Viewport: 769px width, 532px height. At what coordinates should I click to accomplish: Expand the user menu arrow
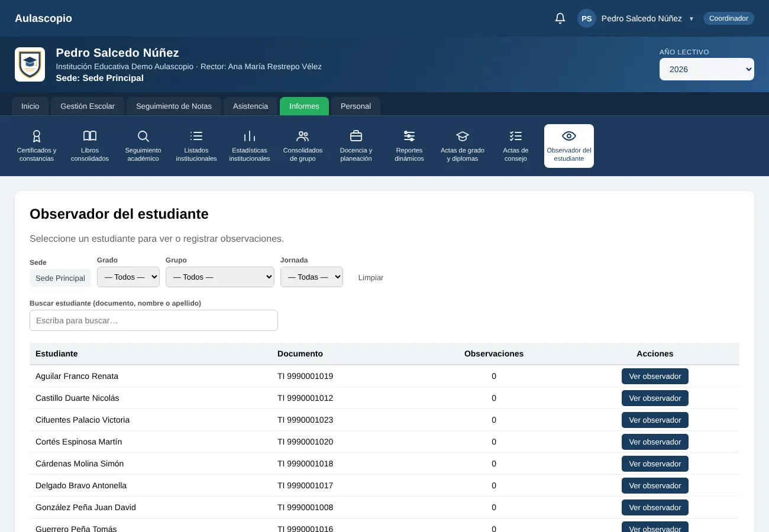[691, 19]
